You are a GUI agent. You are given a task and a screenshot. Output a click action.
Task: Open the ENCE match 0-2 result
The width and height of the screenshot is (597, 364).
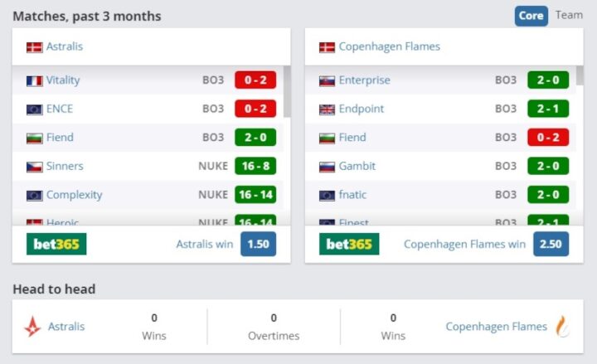[x=255, y=109]
